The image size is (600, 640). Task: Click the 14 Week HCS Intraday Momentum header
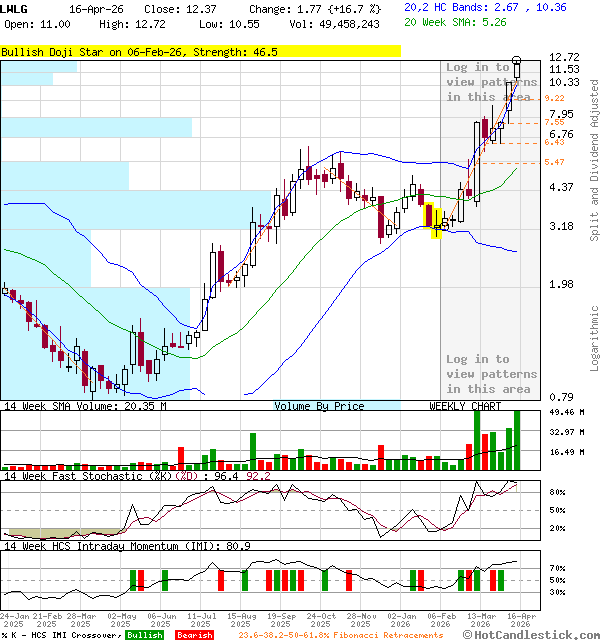coord(125,545)
